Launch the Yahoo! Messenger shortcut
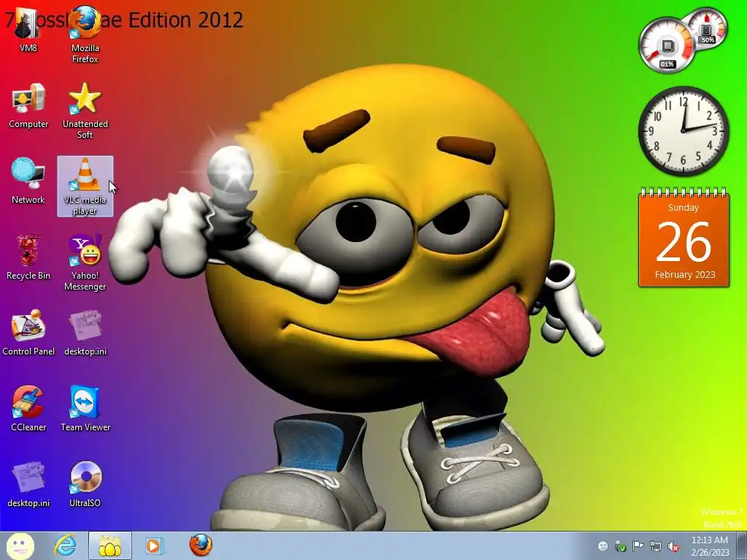 (85, 262)
